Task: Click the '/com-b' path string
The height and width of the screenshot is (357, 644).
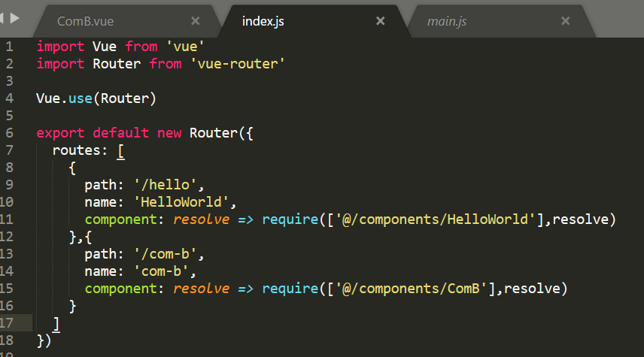Action: 165,254
